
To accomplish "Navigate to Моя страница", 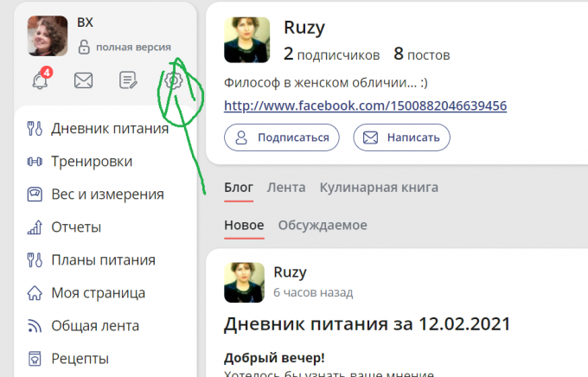I will coord(98,293).
